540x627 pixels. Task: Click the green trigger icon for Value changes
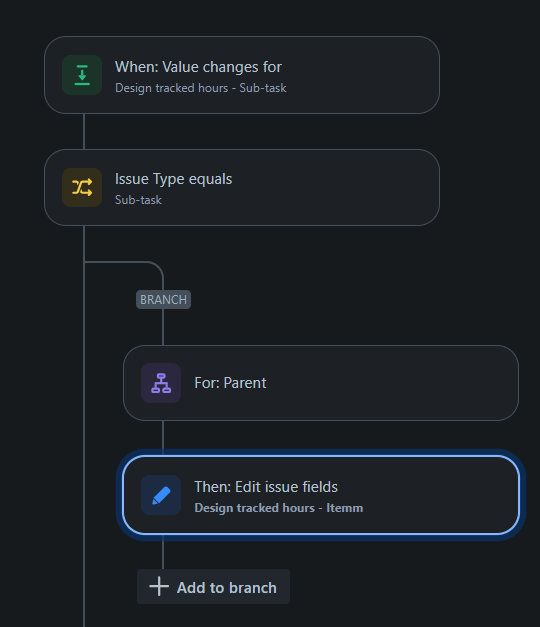point(82,75)
